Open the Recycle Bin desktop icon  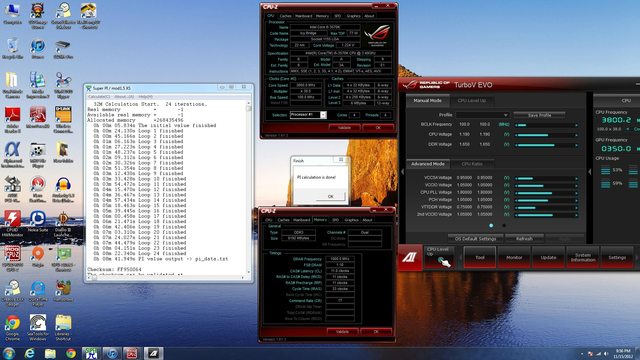coord(12,49)
